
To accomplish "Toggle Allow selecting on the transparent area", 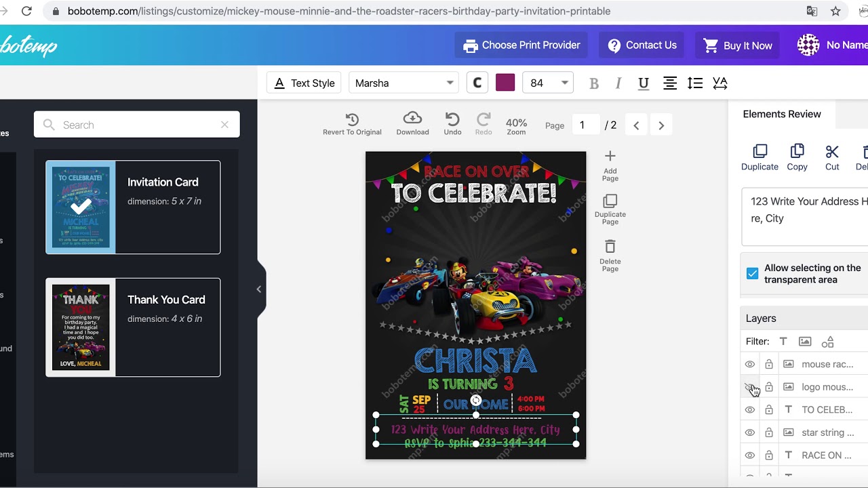I will [x=753, y=273].
